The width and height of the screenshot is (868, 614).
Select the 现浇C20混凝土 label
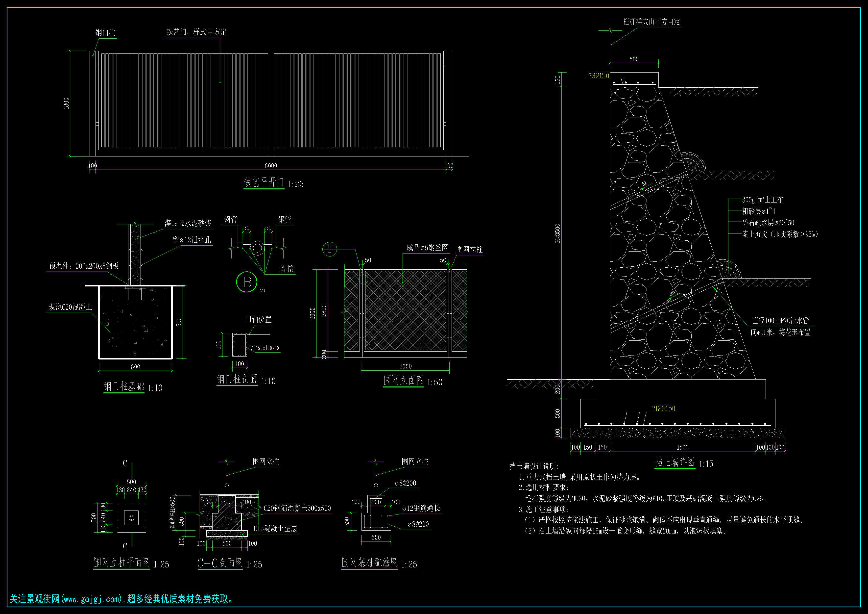[70, 307]
